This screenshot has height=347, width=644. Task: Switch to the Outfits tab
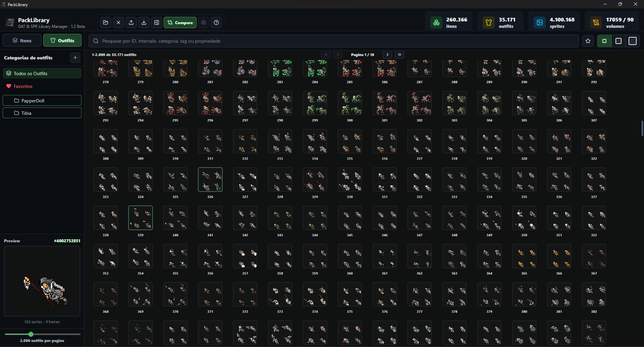(x=62, y=41)
